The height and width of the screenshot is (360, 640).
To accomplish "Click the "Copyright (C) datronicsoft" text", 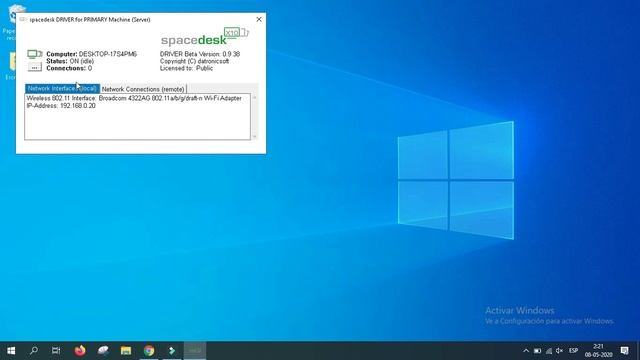I will click(x=194, y=61).
